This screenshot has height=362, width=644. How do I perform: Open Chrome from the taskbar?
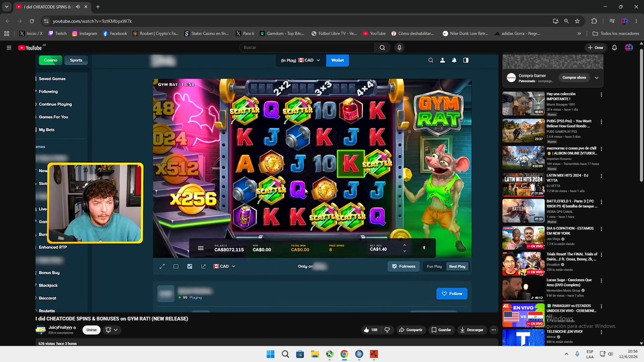345,354
